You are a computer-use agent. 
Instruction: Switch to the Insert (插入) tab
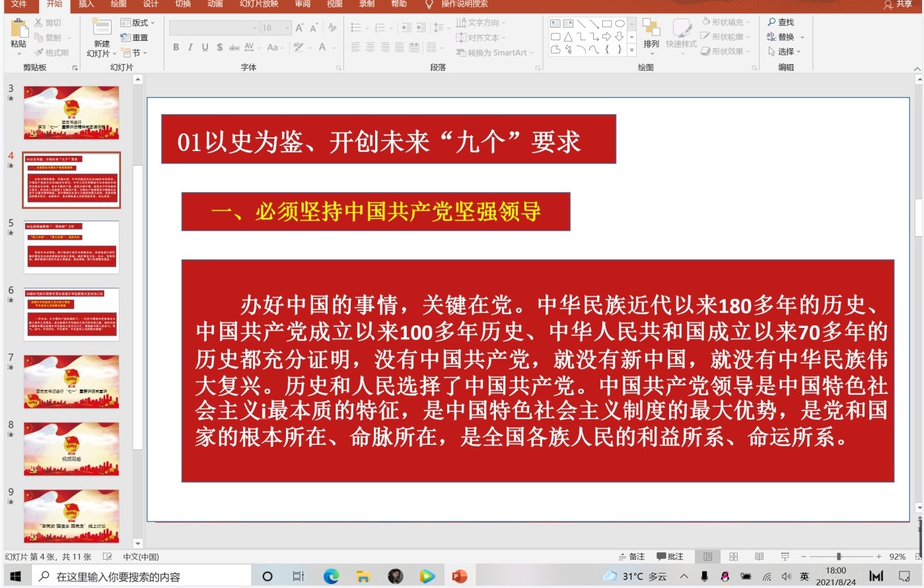tap(86, 4)
